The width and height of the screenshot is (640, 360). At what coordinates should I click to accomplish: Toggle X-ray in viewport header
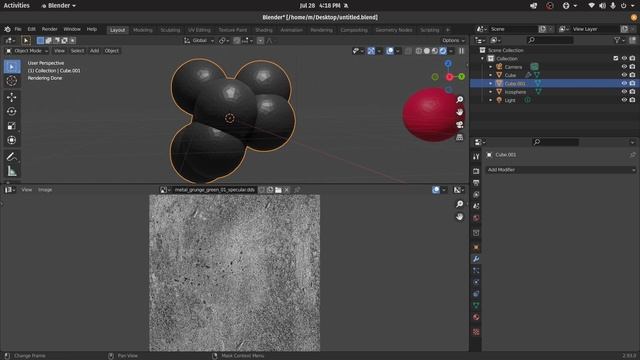point(408,51)
